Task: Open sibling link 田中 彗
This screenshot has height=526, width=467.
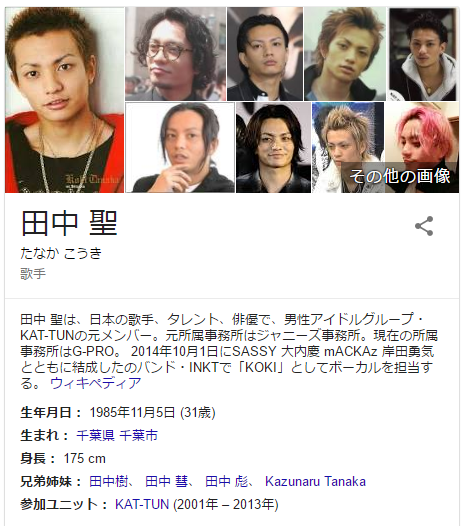Action: 167,481
